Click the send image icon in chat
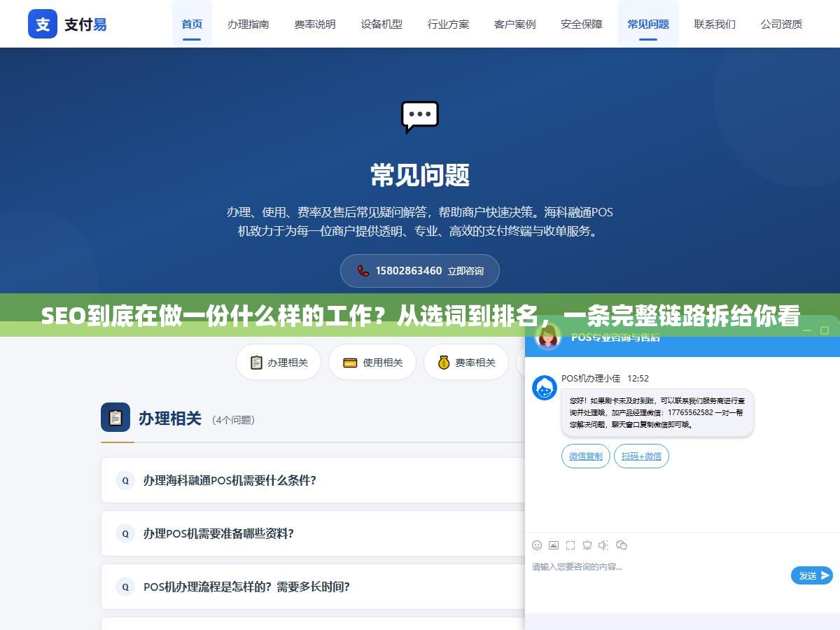Viewport: 840px width, 630px height. [x=554, y=545]
